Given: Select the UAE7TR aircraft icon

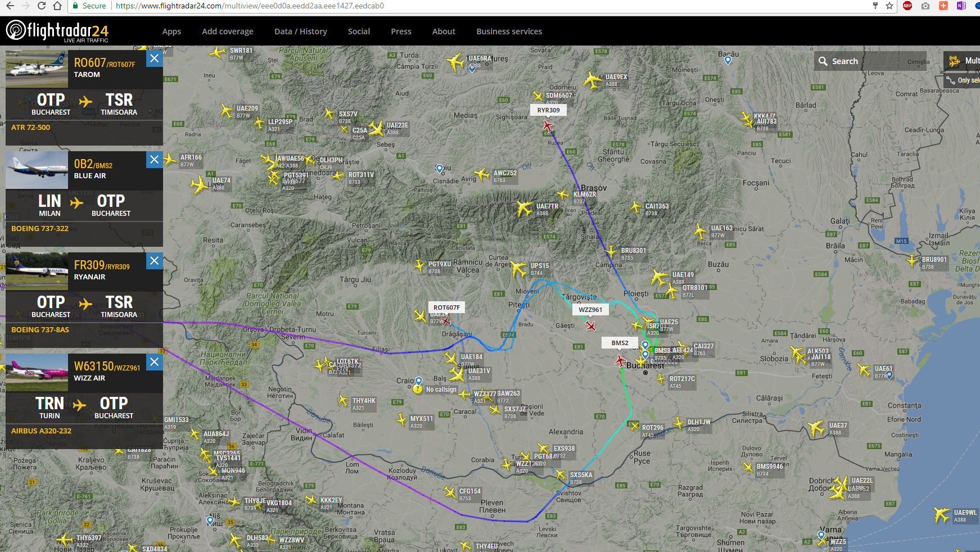Looking at the screenshot, I should (524, 209).
